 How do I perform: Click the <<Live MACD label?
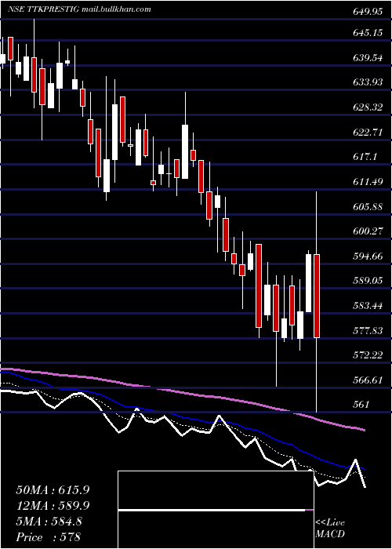[x=330, y=528]
